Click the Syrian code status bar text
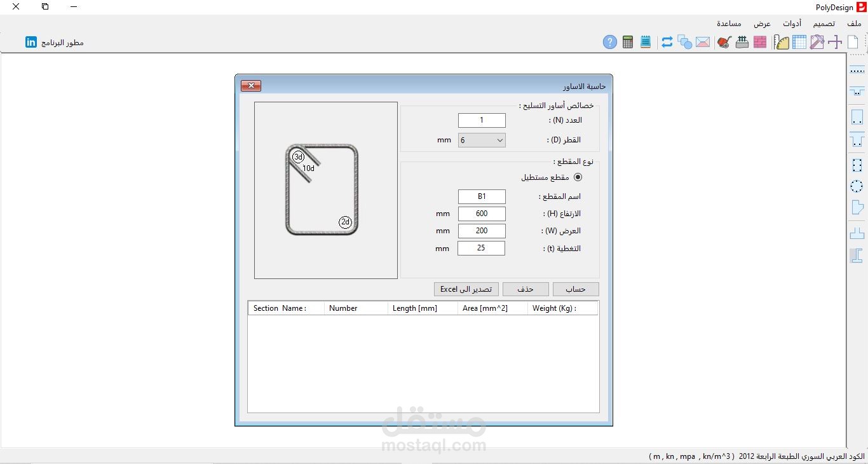The width and height of the screenshot is (868, 464). pos(756,457)
